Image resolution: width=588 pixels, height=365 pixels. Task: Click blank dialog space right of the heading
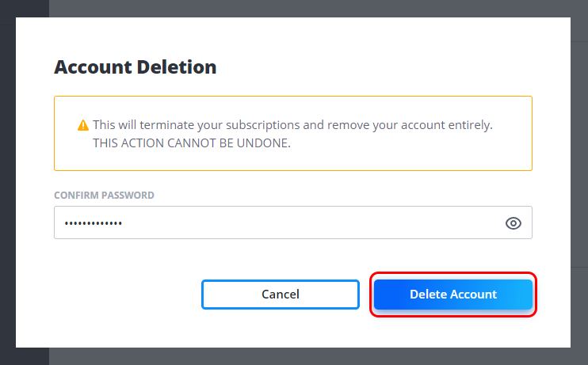click(396, 67)
